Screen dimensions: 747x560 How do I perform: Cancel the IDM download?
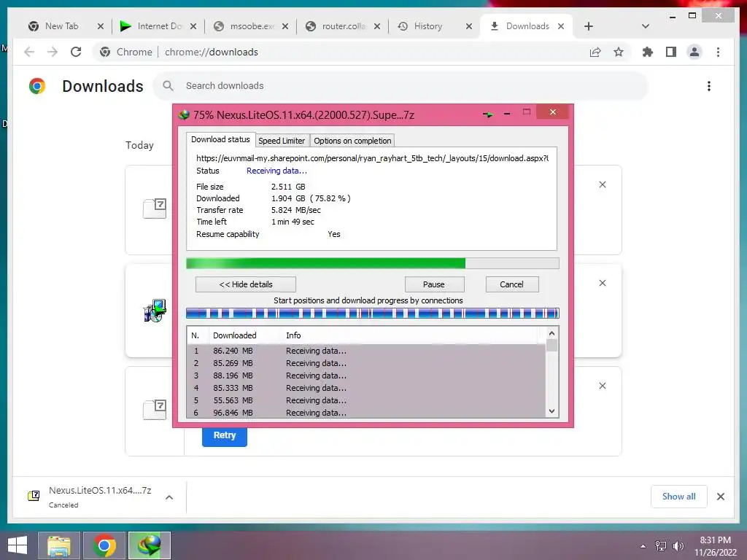click(511, 284)
